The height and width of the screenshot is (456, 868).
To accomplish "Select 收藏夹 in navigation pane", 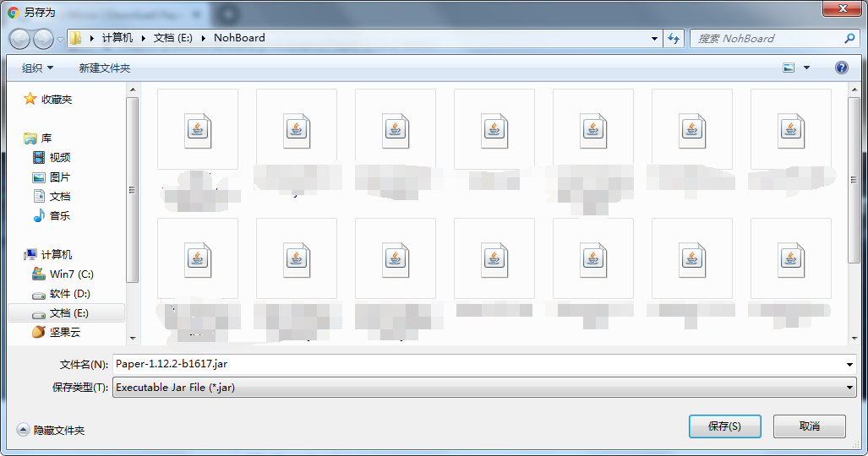I will click(48, 99).
